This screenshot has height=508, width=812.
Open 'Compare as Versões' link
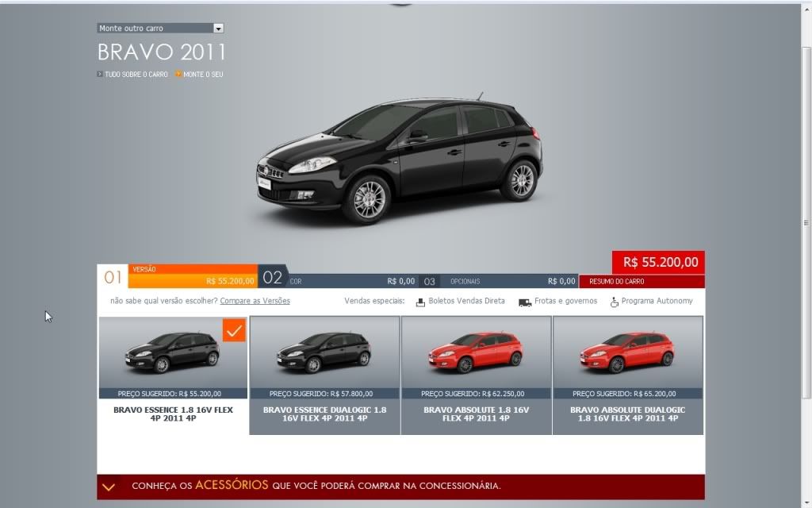click(255, 301)
